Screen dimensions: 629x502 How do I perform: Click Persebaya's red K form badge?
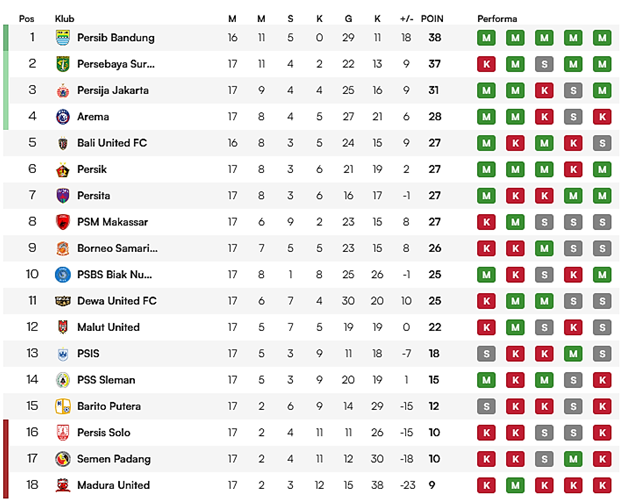point(486,64)
